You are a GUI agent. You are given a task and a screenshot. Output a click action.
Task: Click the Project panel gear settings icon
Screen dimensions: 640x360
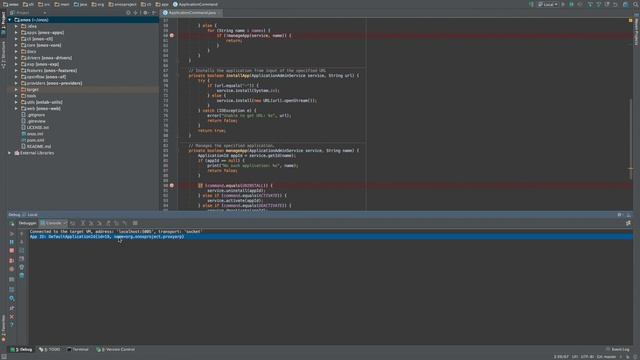click(145, 13)
